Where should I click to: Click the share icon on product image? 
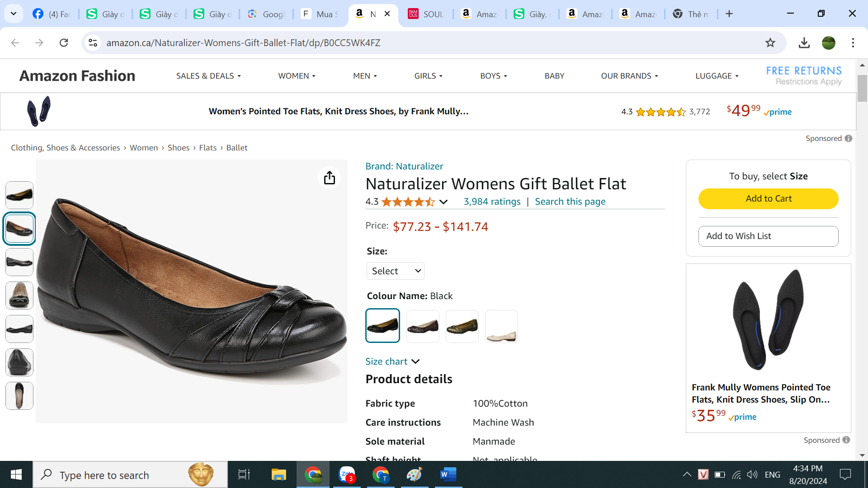click(329, 178)
